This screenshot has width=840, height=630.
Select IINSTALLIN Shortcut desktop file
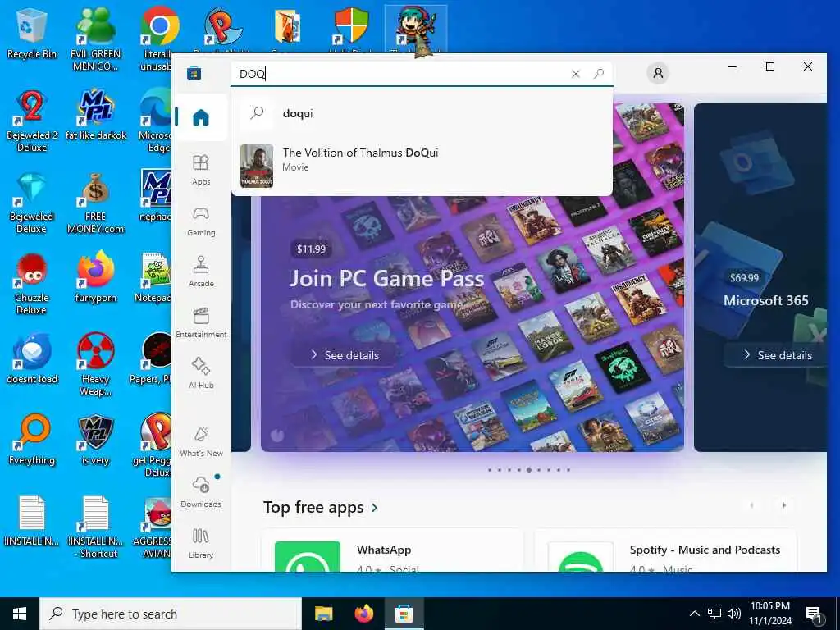[95, 527]
